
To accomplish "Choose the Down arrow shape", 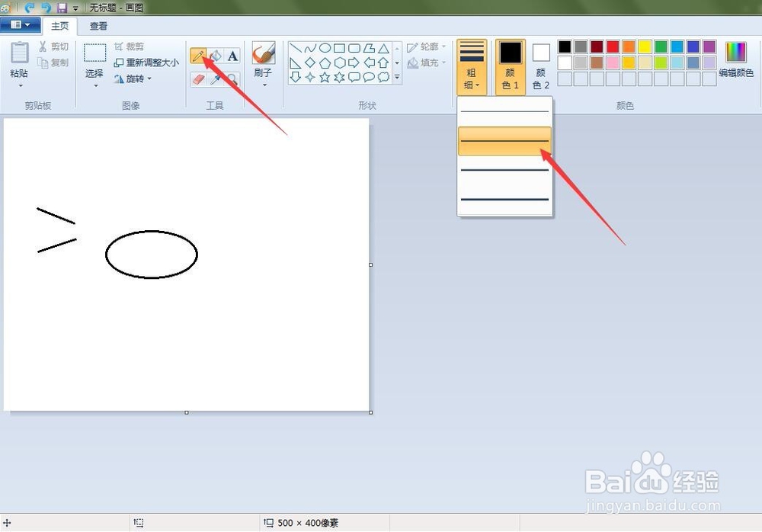I will click(296, 77).
